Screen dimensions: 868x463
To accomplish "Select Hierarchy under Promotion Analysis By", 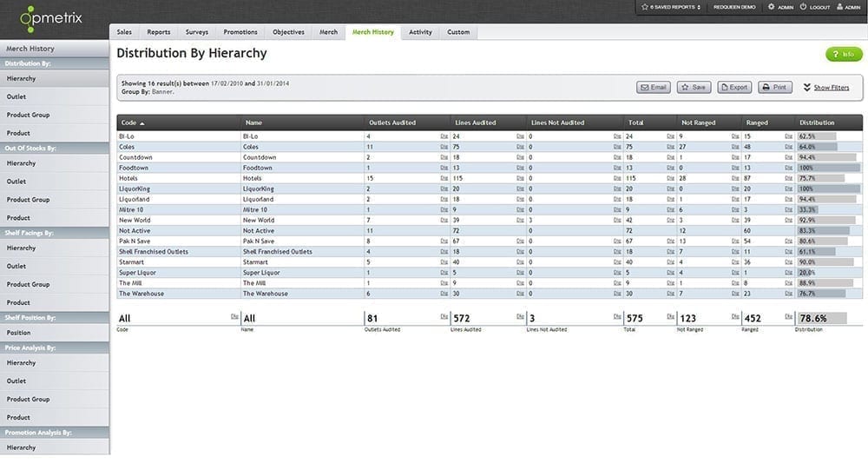I will pos(54,447).
